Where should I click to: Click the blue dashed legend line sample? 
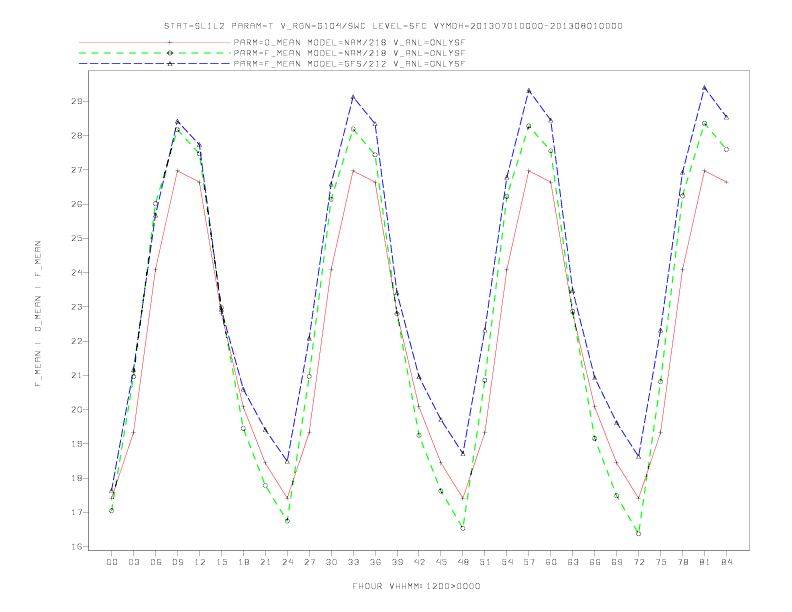click(x=155, y=64)
